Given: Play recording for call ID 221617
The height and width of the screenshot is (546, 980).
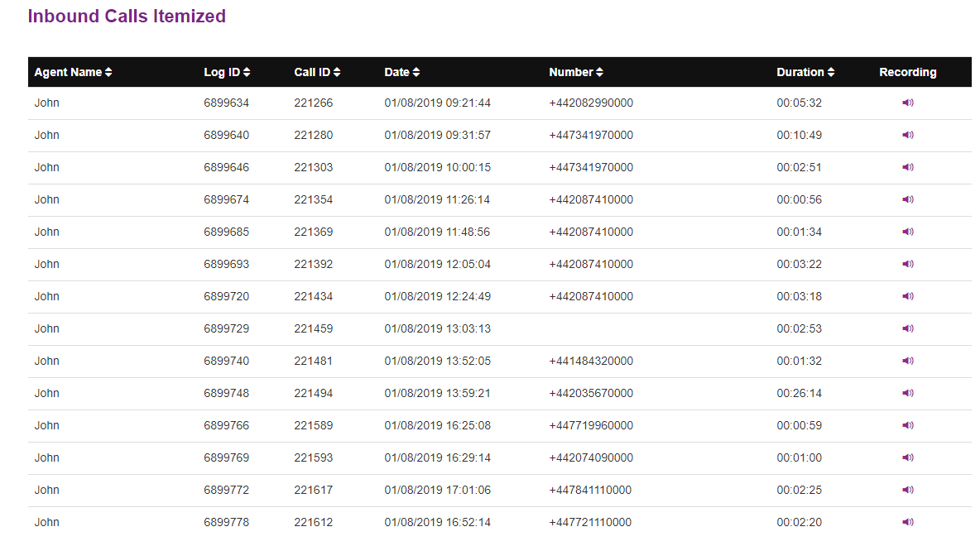Looking at the screenshot, I should (907, 490).
